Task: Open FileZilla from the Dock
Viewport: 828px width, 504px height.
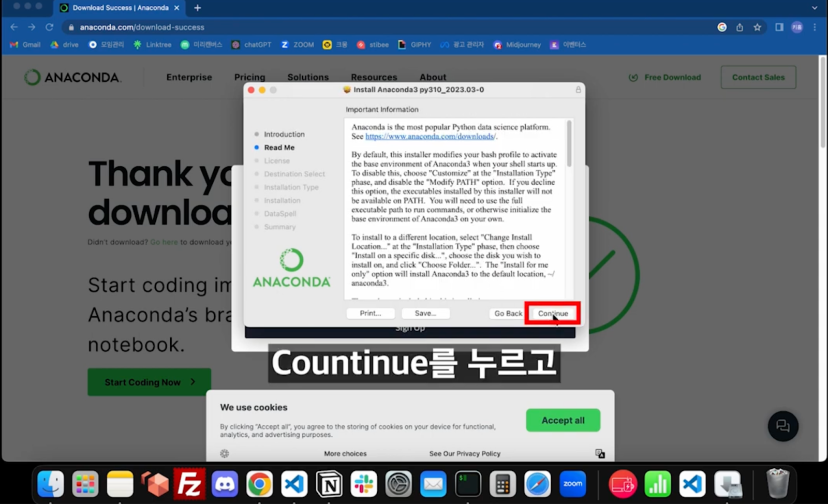Action: coord(189,484)
